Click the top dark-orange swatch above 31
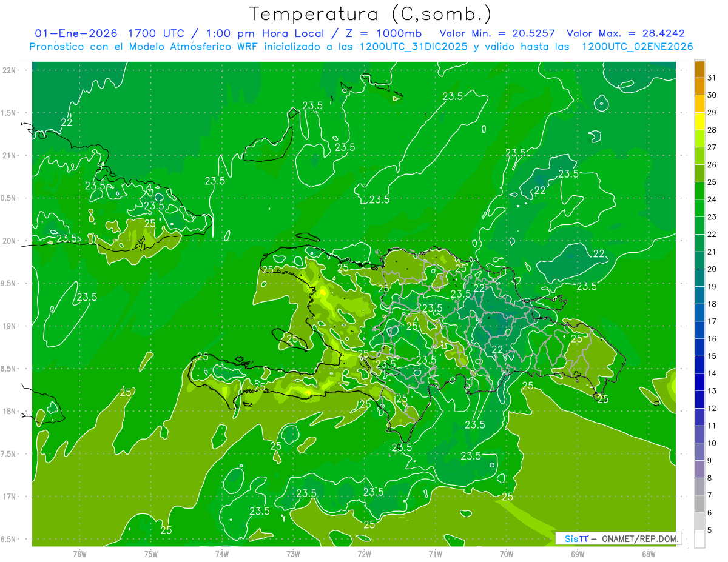 point(699,69)
